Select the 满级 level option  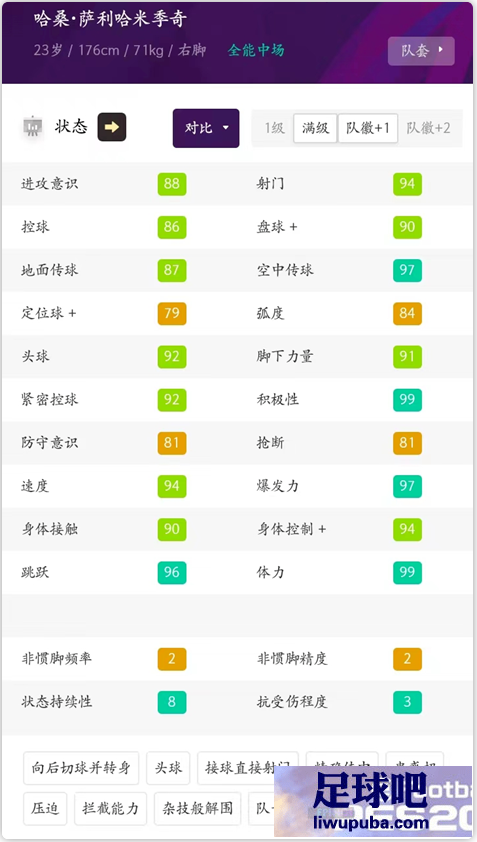coord(315,128)
